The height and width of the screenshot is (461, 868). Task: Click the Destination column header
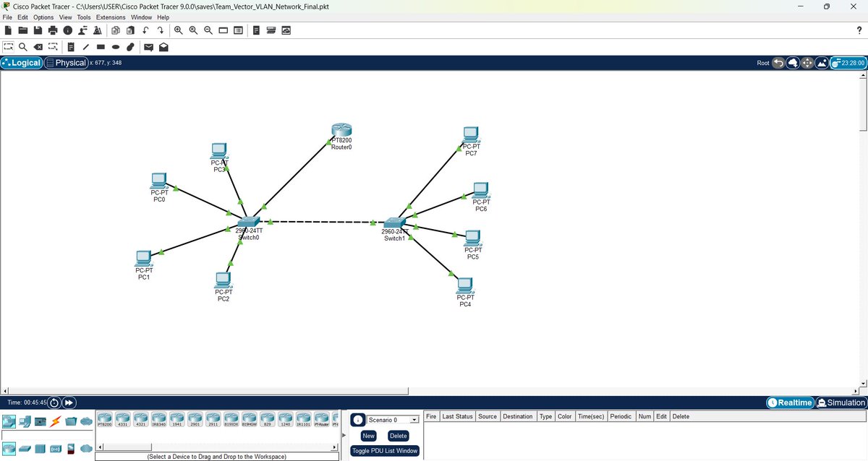pos(518,416)
